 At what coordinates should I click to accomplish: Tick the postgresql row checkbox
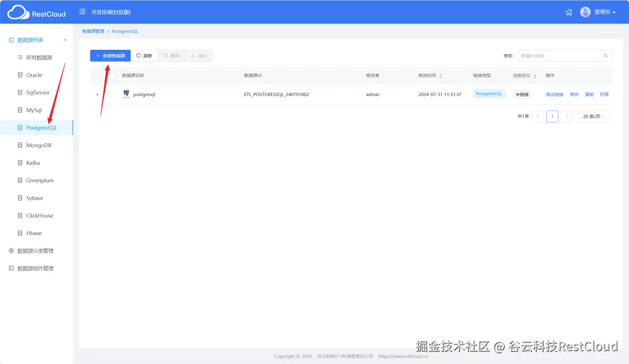tap(112, 94)
